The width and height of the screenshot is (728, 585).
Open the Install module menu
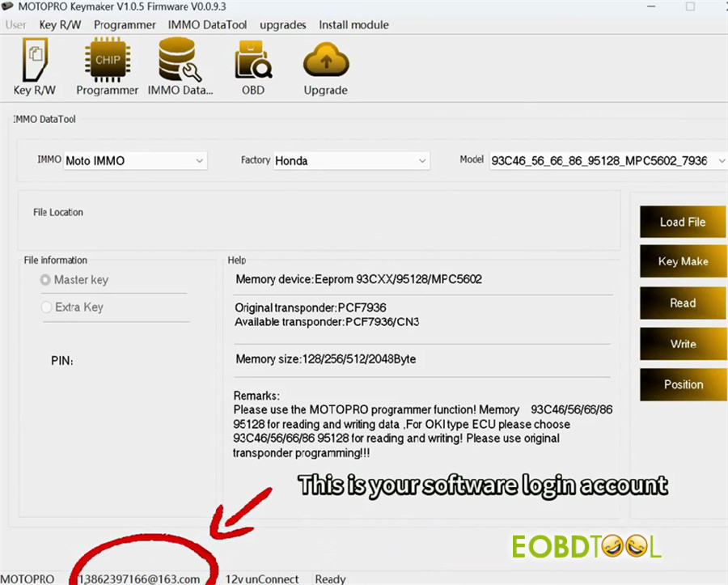tap(353, 24)
